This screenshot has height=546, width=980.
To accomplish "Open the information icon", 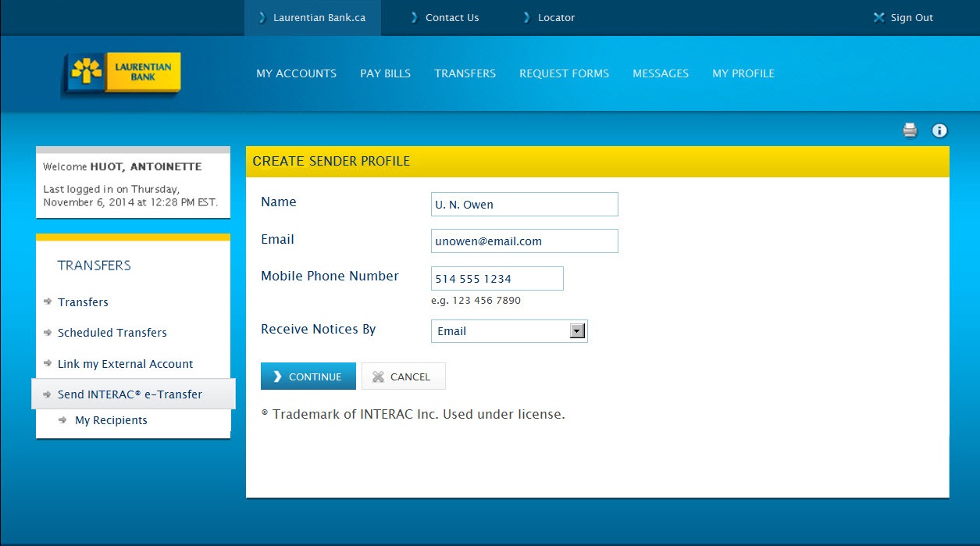I will point(940,130).
